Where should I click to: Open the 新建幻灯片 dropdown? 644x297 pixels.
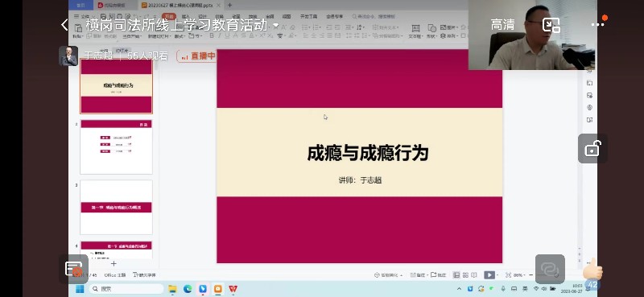click(x=159, y=36)
